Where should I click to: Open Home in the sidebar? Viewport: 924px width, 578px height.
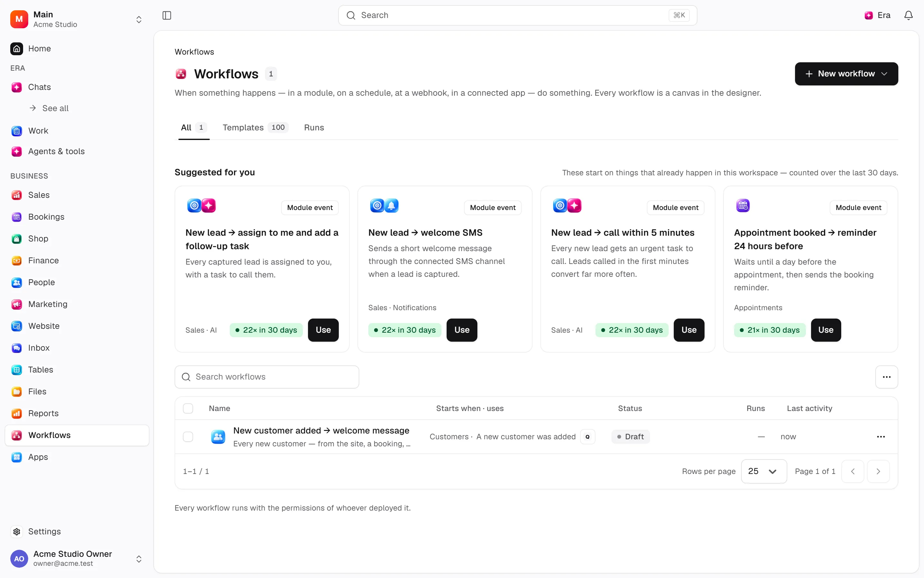pos(76,48)
